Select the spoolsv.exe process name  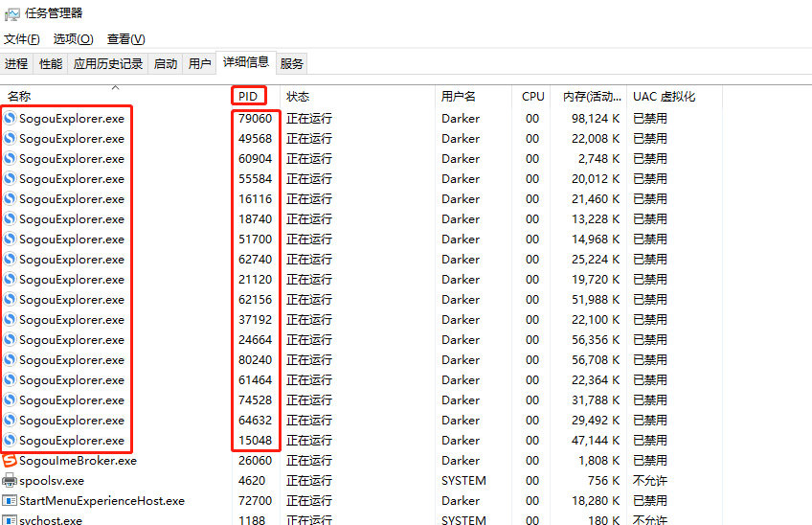52,480
